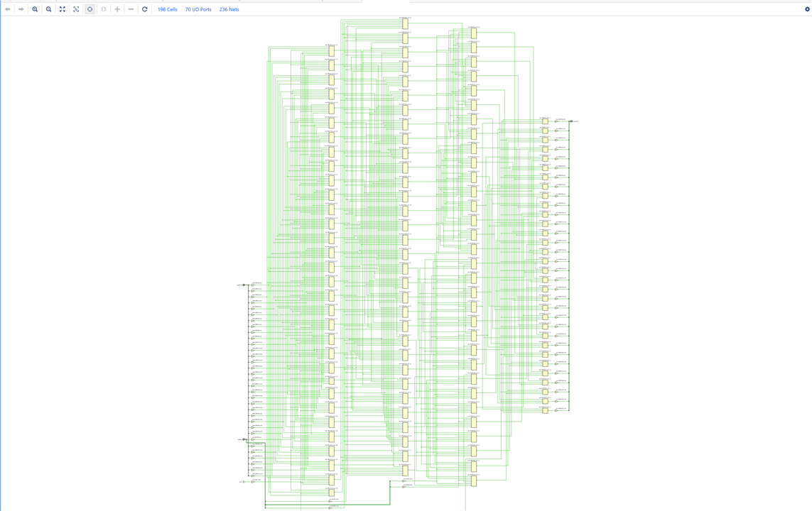This screenshot has height=511, width=812.
Task: Activate the zoom-to-selection icon
Action: point(76,9)
